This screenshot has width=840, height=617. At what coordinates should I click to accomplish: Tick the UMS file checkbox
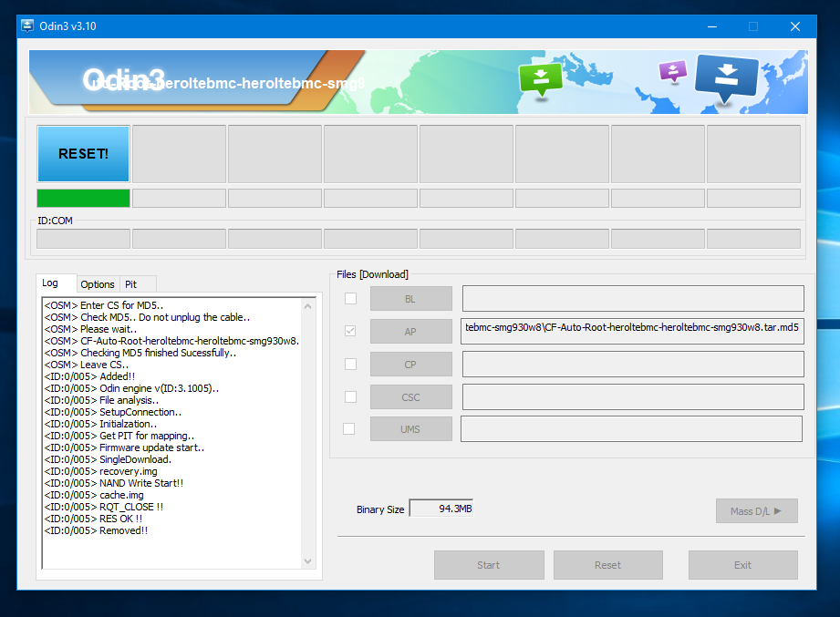coord(348,429)
